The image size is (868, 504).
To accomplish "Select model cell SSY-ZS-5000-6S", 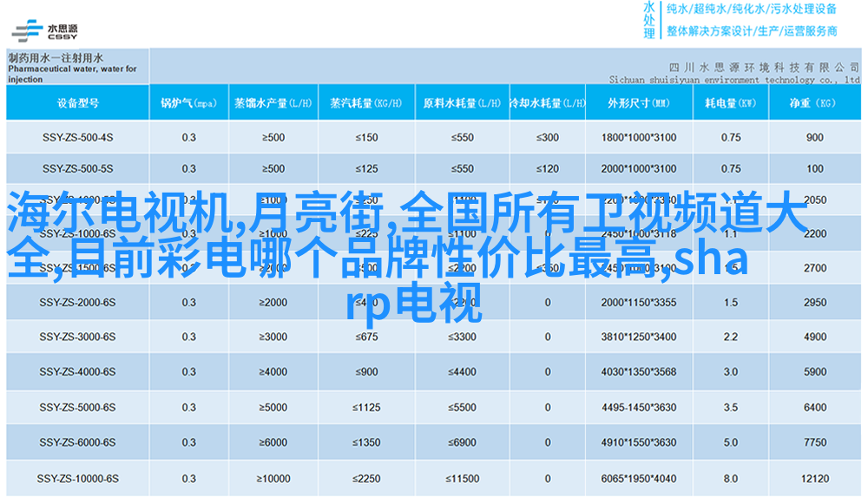I will pyautogui.click(x=77, y=408).
